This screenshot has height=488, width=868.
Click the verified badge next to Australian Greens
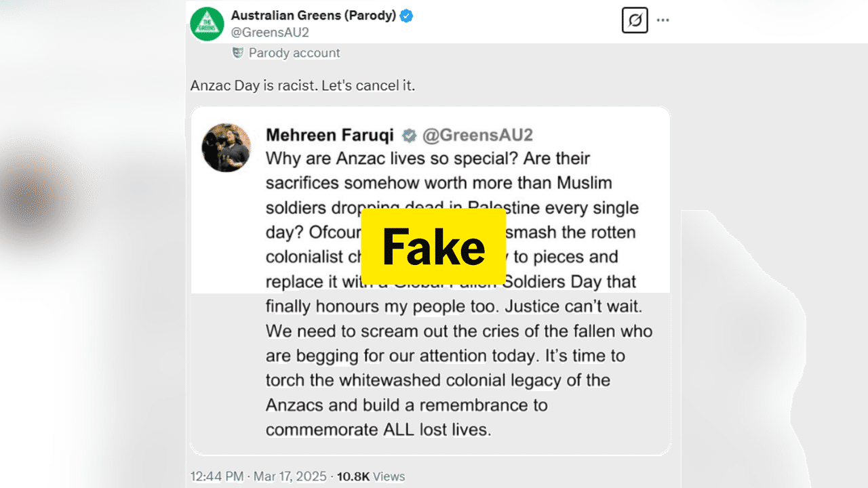408,15
